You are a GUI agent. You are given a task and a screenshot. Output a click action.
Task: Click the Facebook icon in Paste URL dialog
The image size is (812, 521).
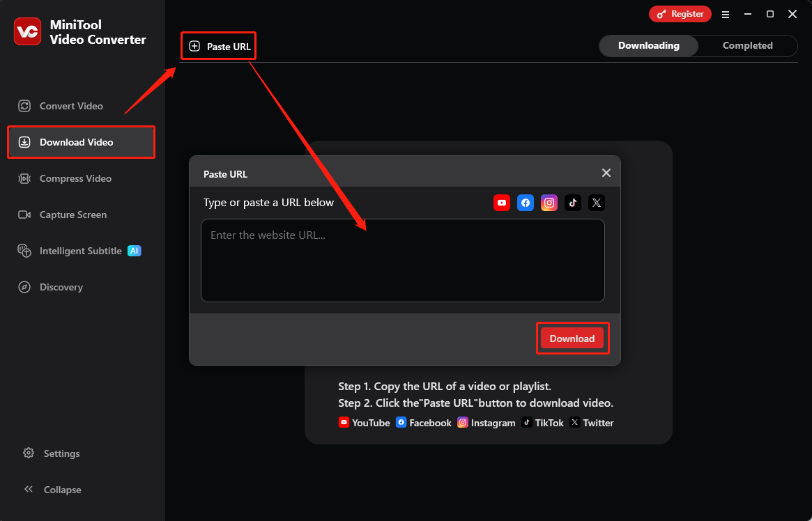click(x=525, y=203)
